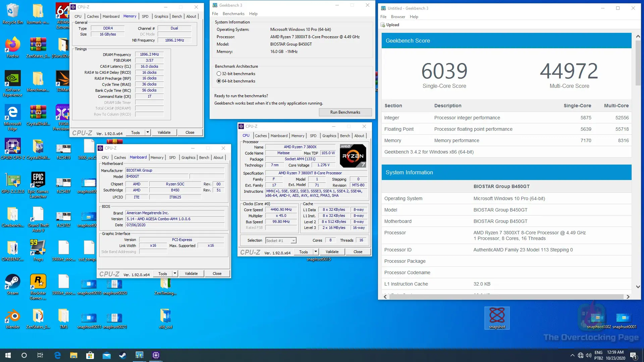Image resolution: width=644 pixels, height=362 pixels.
Task: Click Close button in Memory CPU-Z window
Action: click(x=190, y=132)
